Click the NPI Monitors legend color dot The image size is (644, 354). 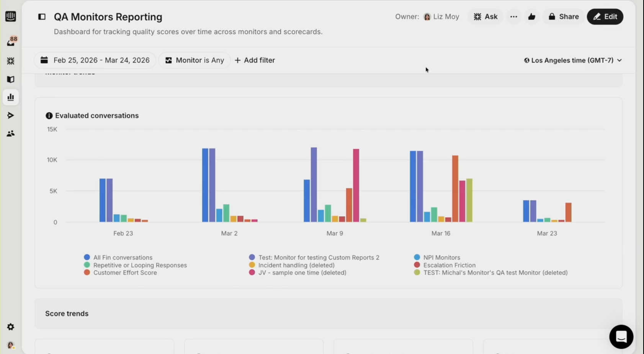tap(417, 257)
